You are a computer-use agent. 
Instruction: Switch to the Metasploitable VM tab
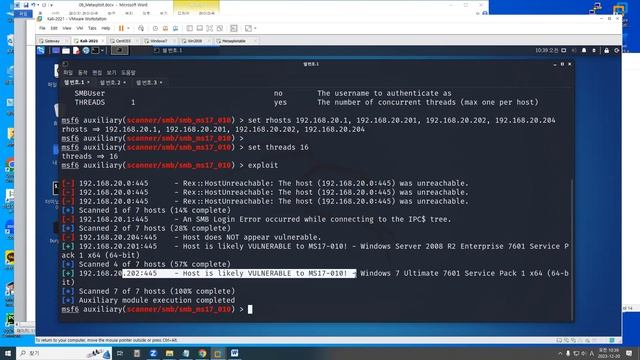(x=236, y=41)
